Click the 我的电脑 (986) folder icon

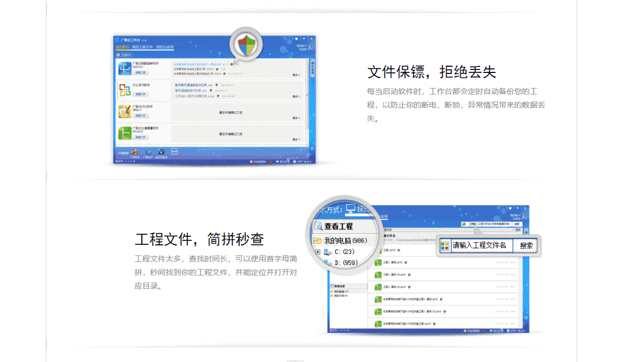pyautogui.click(x=318, y=240)
